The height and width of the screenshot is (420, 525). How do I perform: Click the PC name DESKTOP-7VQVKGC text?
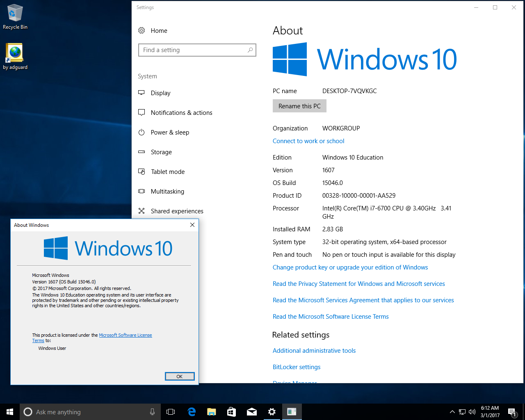pyautogui.click(x=349, y=91)
